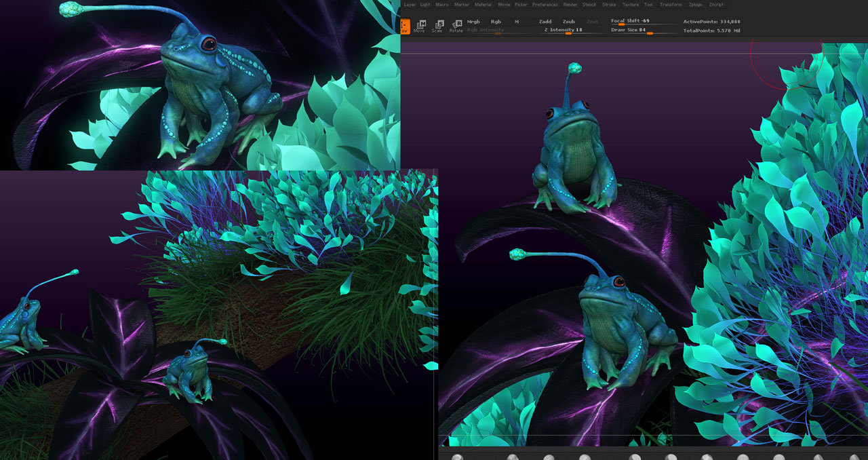
Task: Select the Move transform tool
Action: pyautogui.click(x=419, y=26)
